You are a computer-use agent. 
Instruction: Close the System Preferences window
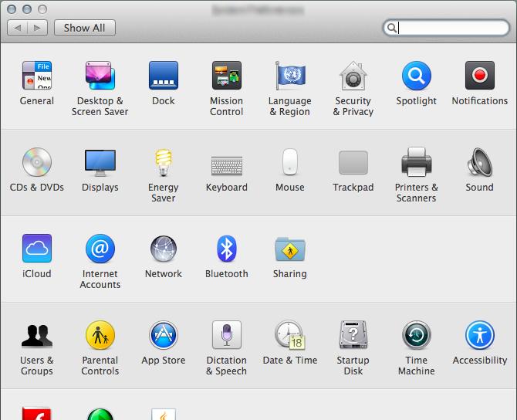pos(12,9)
